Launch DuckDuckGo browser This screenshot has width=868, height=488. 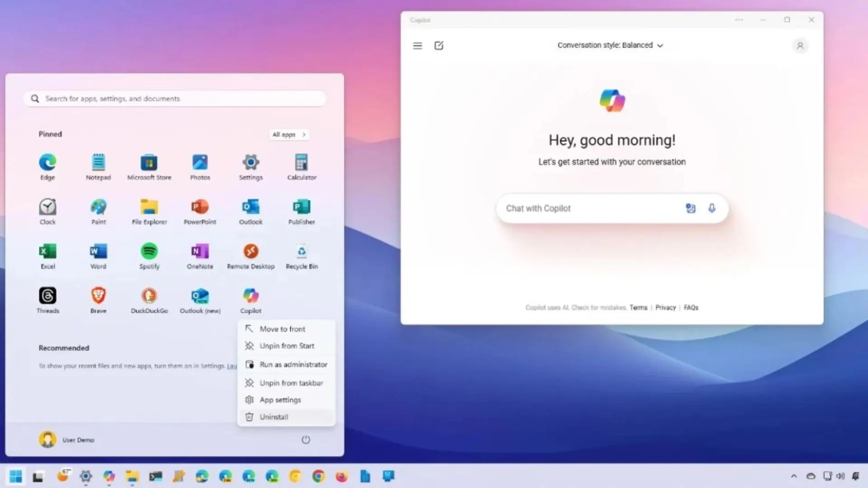[149, 297]
